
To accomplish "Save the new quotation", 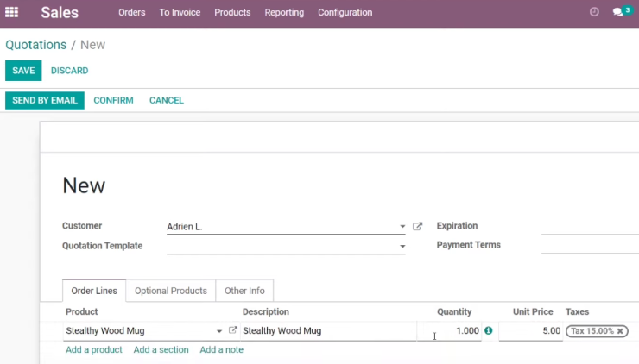I will 23,71.
